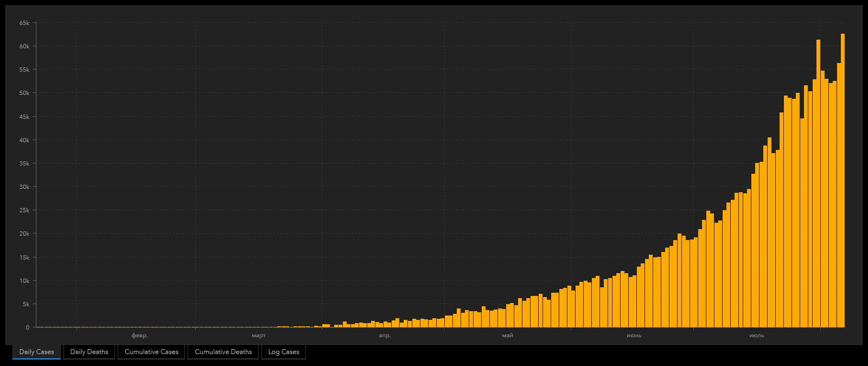Click the июль month label

(756, 336)
